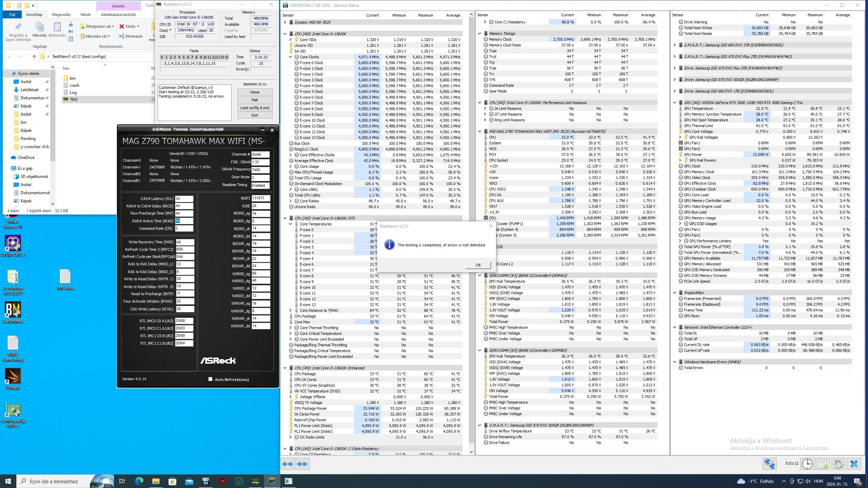Click OK in the TestMem5 completion dialog
868x488 pixels.
478,265
